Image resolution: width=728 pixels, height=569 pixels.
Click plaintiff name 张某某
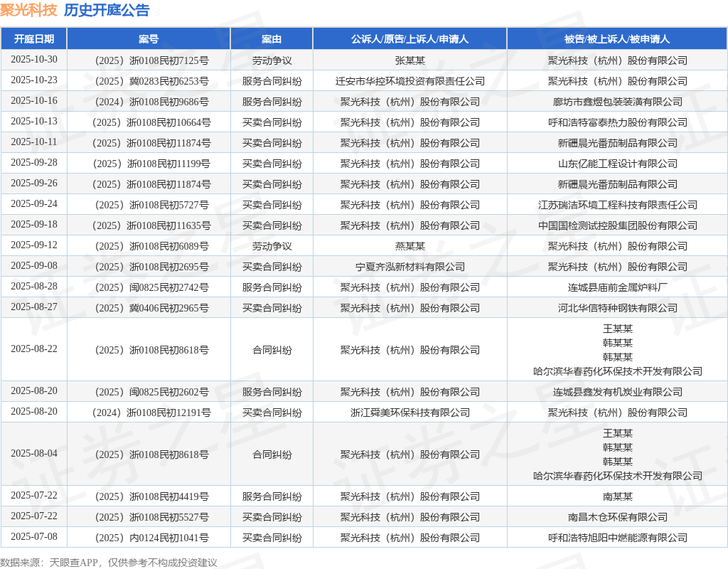pyautogui.click(x=410, y=60)
